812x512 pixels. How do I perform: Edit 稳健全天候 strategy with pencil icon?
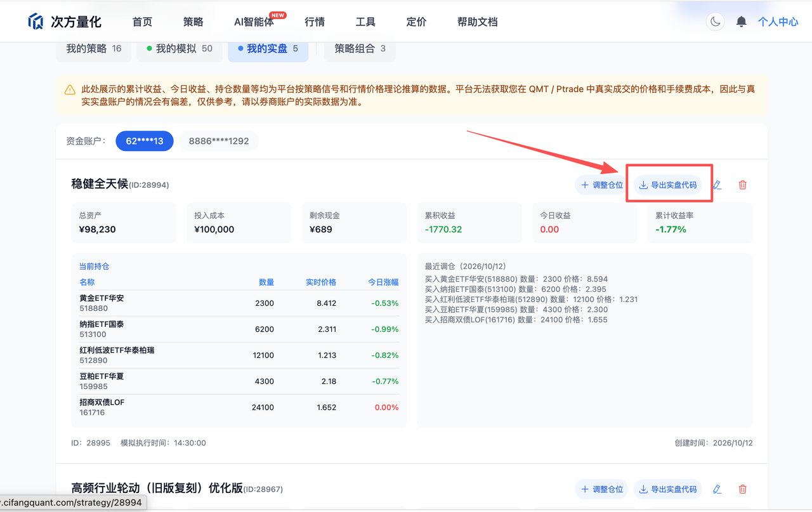pyautogui.click(x=717, y=185)
